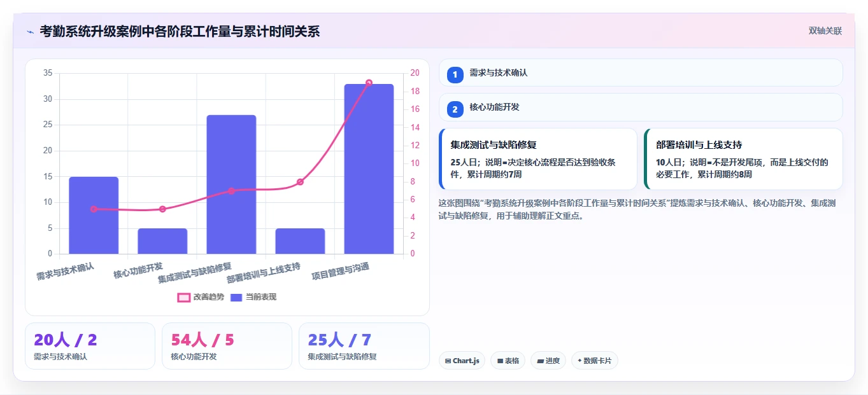
Task: Click the chart title 考勤系统升级案例 heading
Action: [x=180, y=31]
